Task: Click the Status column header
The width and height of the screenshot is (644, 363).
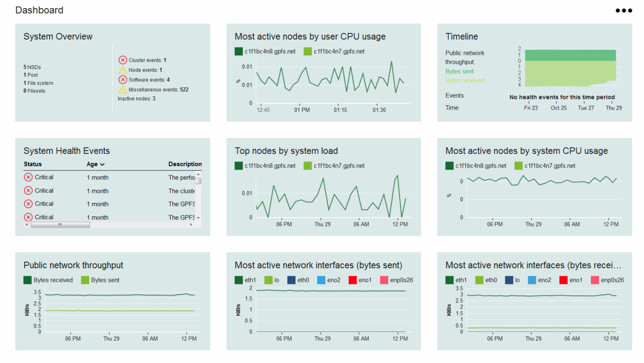Action: point(33,164)
